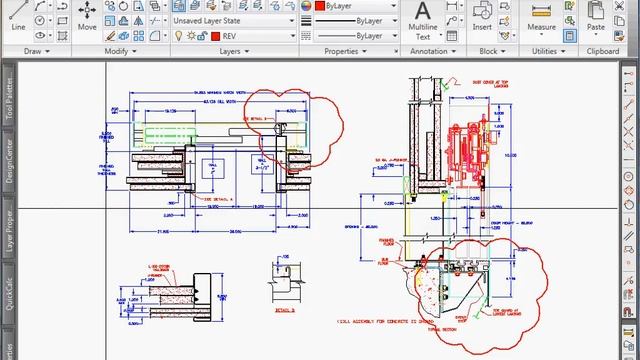The width and height of the screenshot is (640, 360).
Task: Click the red ByLayer object color swatch
Action: coord(320,6)
